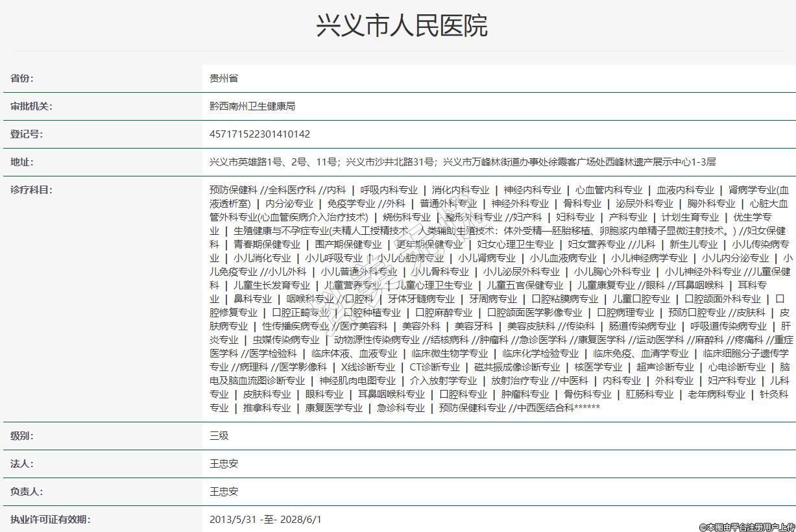Click 王忠安 in the 负责人 row
The image size is (796, 532).
(224, 492)
